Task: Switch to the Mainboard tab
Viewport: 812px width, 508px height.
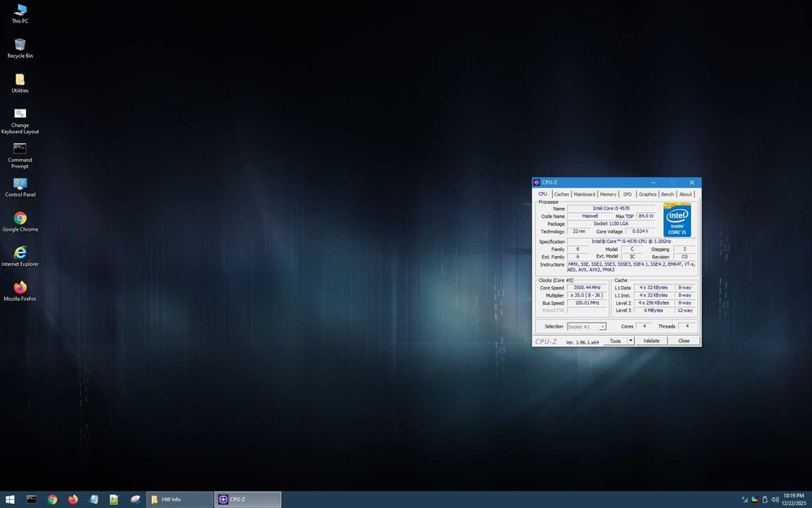Action: (x=584, y=194)
